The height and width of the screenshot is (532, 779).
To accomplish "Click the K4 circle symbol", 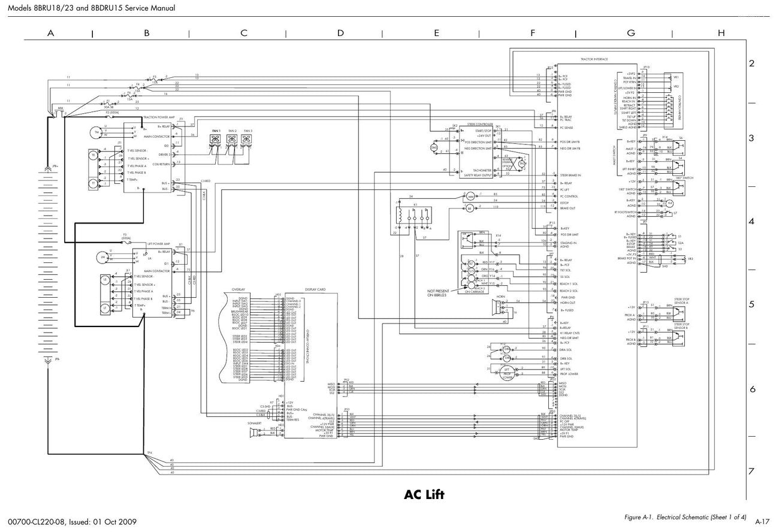I will [670, 203].
